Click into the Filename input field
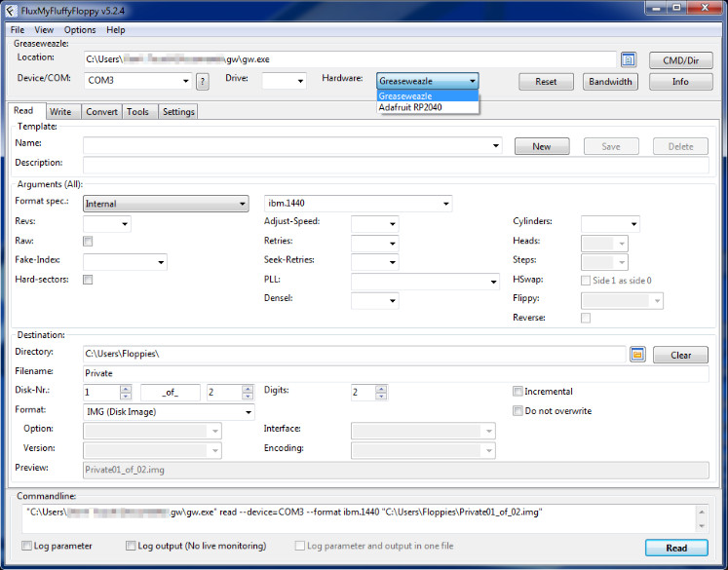The image size is (728, 570). (396, 373)
